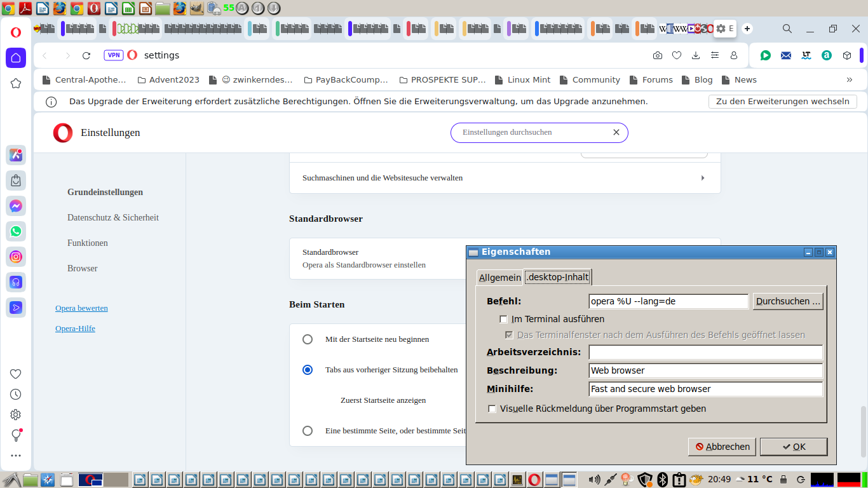Select Eine bestimmte Seite radio option
Screen dimensions: 868x488
308,431
